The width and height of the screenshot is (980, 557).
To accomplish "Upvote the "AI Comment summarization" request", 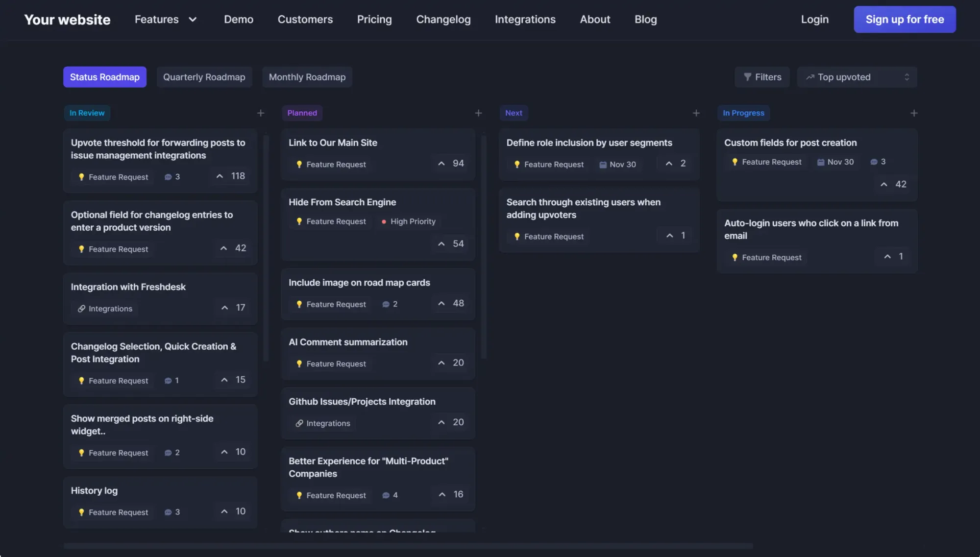I will coord(441,363).
